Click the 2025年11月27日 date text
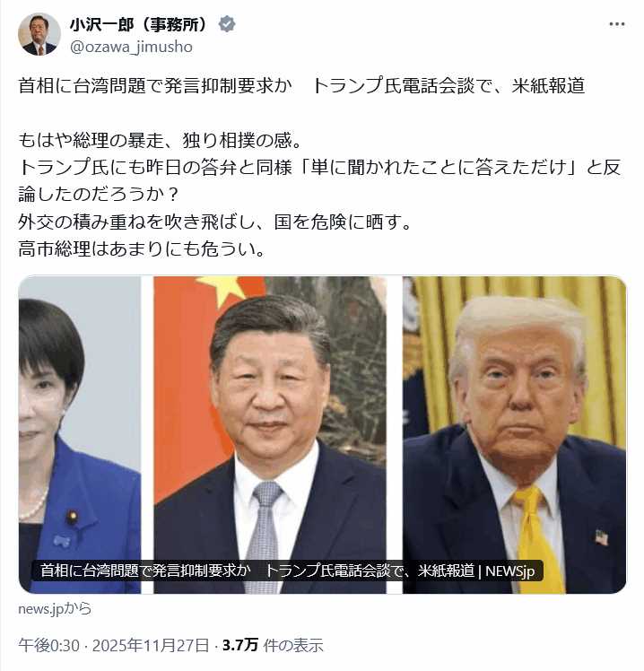 [151, 645]
